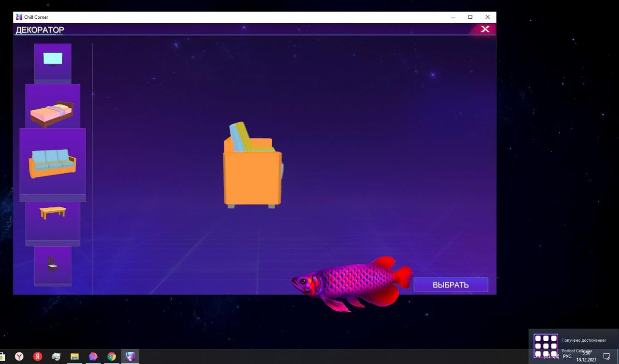Viewport: 619px width, 364px height.
Task: Open the pink gem taskbar app
Action: point(93,357)
